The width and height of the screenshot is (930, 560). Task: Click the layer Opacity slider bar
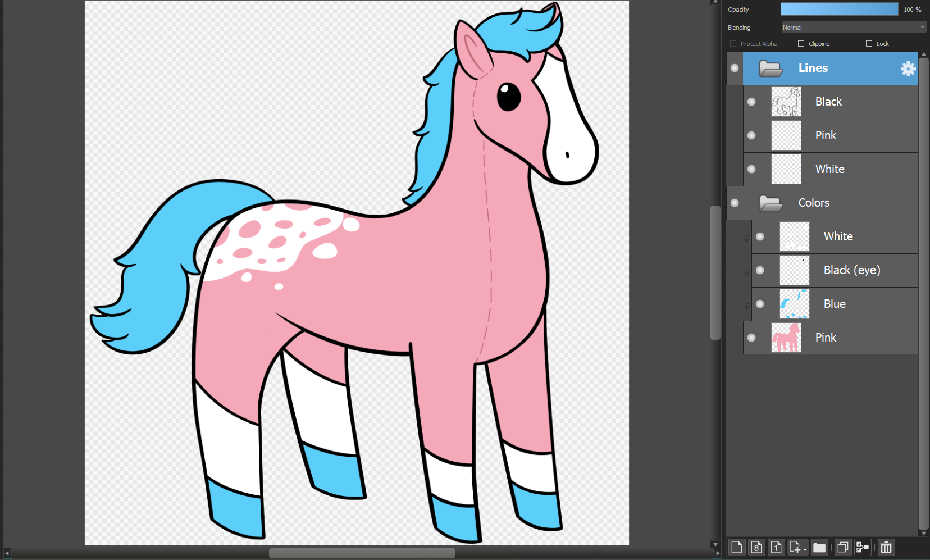tap(839, 10)
